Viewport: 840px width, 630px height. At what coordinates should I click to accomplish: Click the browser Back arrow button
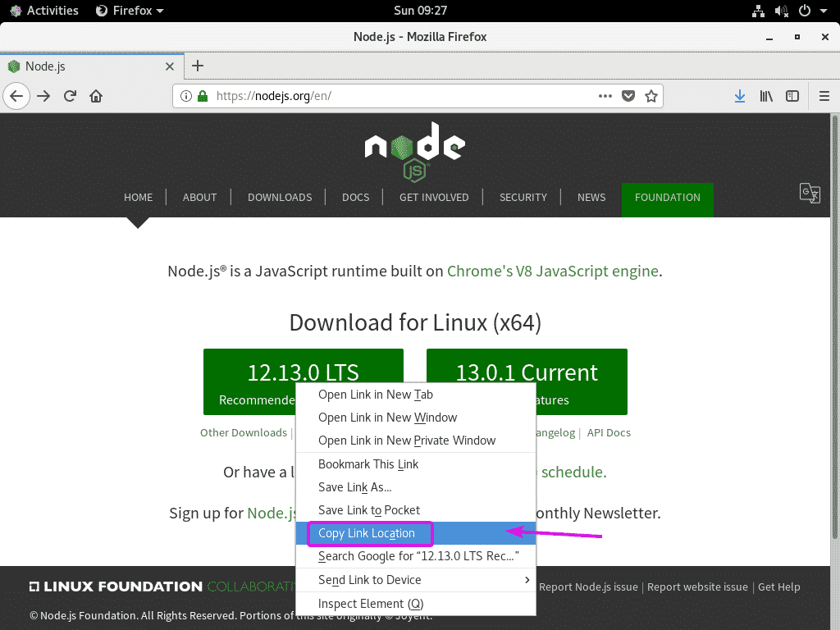16,96
